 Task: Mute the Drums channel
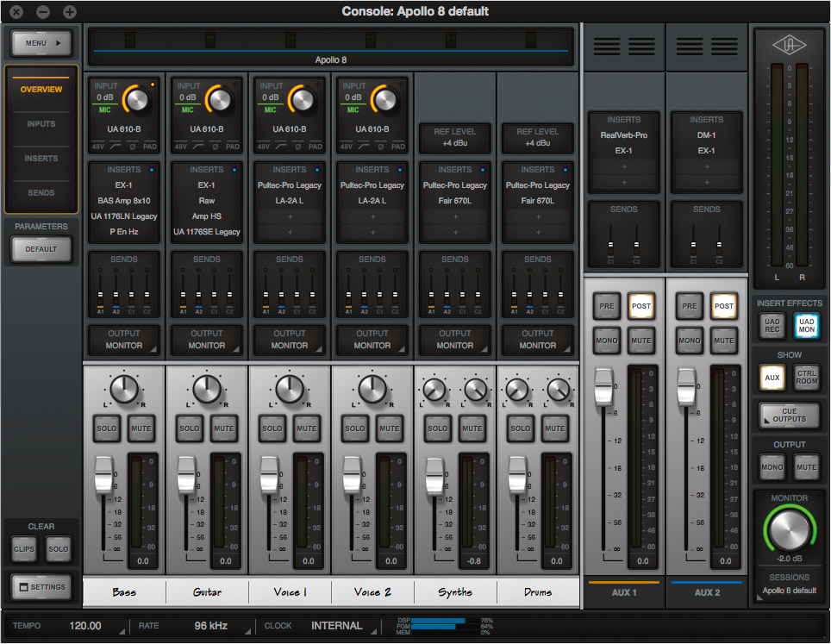[x=554, y=428]
